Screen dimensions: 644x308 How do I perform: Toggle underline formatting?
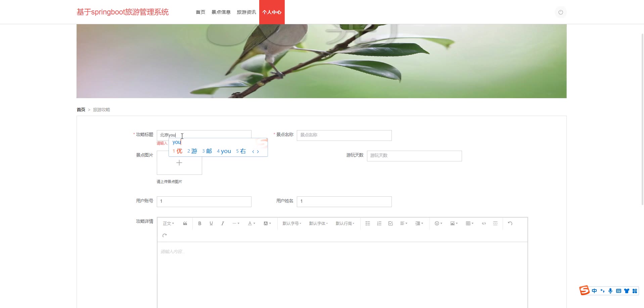[211, 224]
